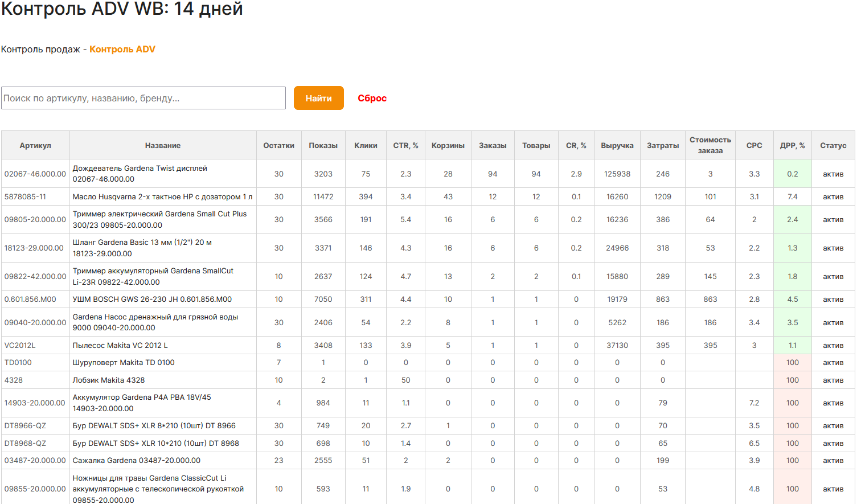
Task: Click the search input field
Action: pyautogui.click(x=143, y=98)
